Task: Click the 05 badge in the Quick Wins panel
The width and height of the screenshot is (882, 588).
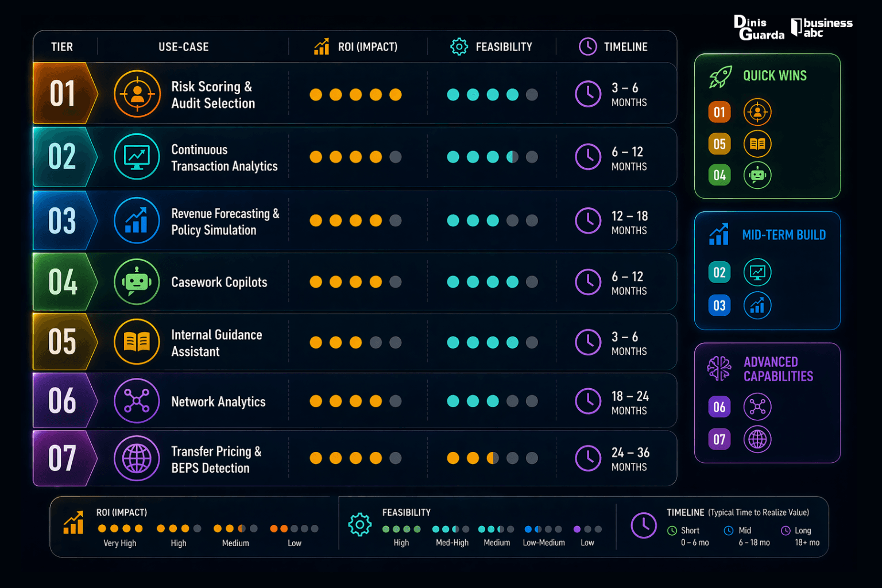Action: tap(719, 144)
